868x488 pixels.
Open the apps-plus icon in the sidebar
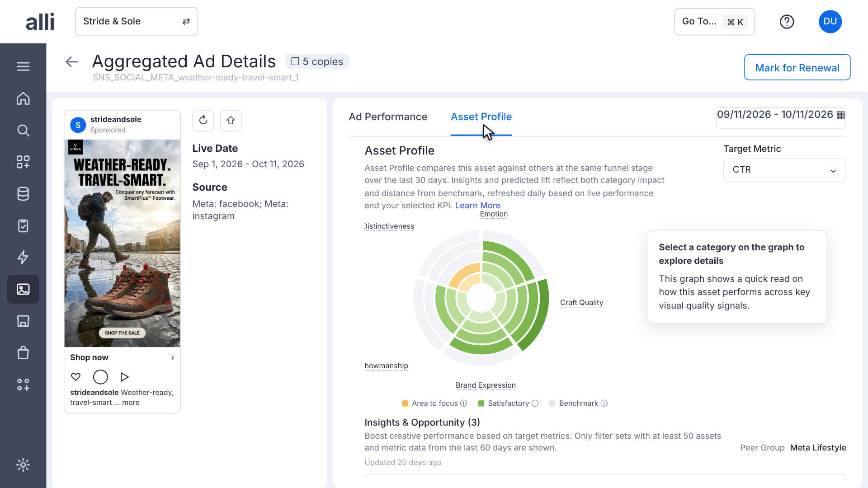point(23,385)
